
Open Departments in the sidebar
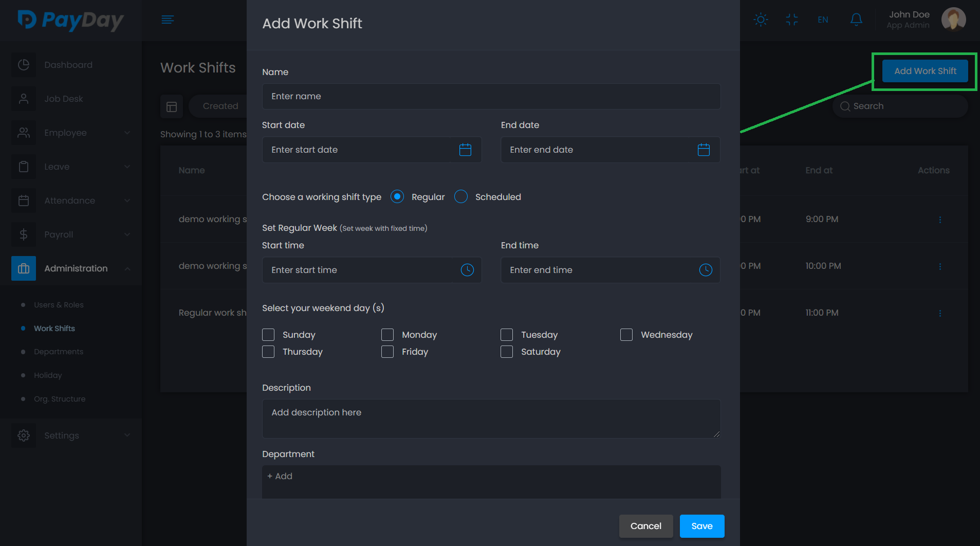59,352
